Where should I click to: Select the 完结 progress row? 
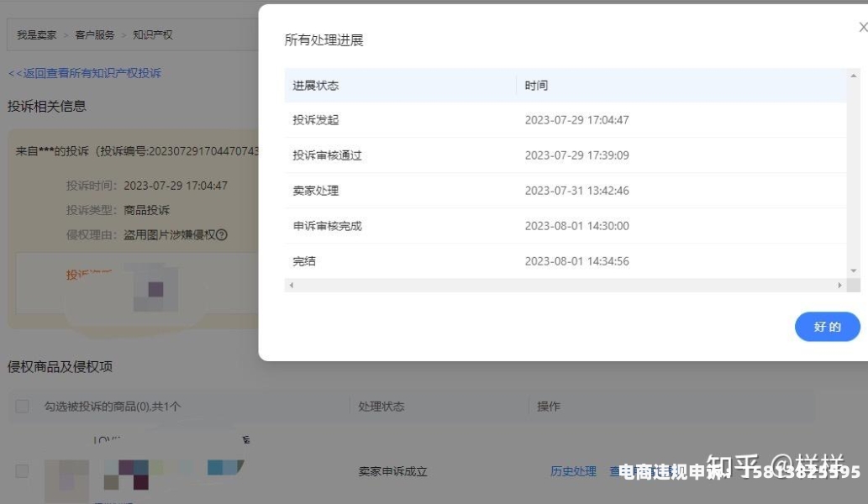click(x=304, y=261)
